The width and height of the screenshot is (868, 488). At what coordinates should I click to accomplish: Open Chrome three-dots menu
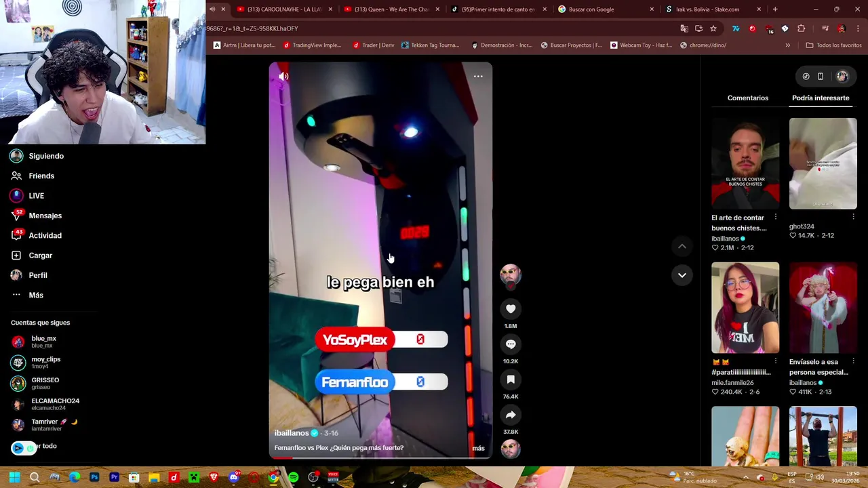pos(859,28)
